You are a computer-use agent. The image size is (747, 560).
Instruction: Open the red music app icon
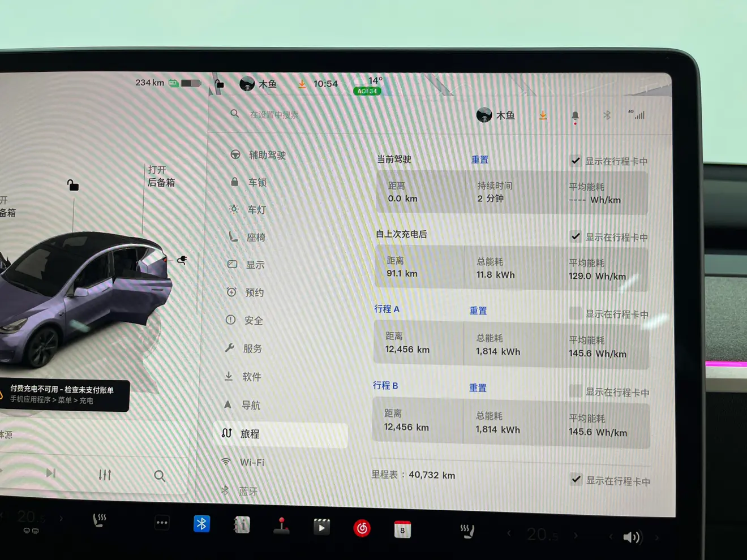click(362, 528)
